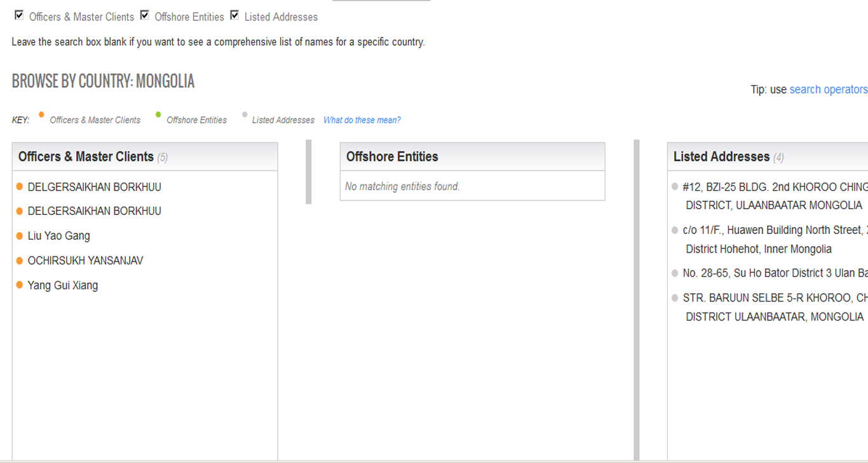Screen dimensions: 868x463
Task: Select the second DELGERSAIKHAN BORKHUU entry
Action: coord(94,211)
